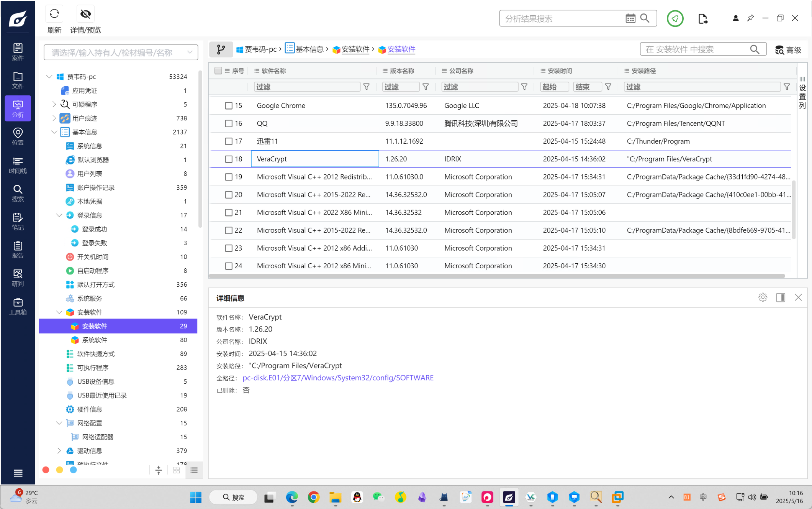Image resolution: width=812 pixels, height=509 pixels.
Task: Click the branch icon beside the breadcrumb
Action: coord(221,49)
